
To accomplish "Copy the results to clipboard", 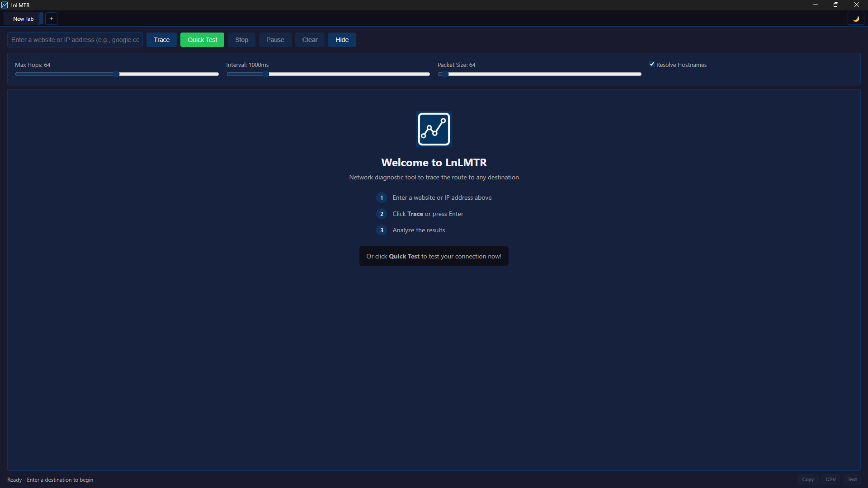I will 808,479.
